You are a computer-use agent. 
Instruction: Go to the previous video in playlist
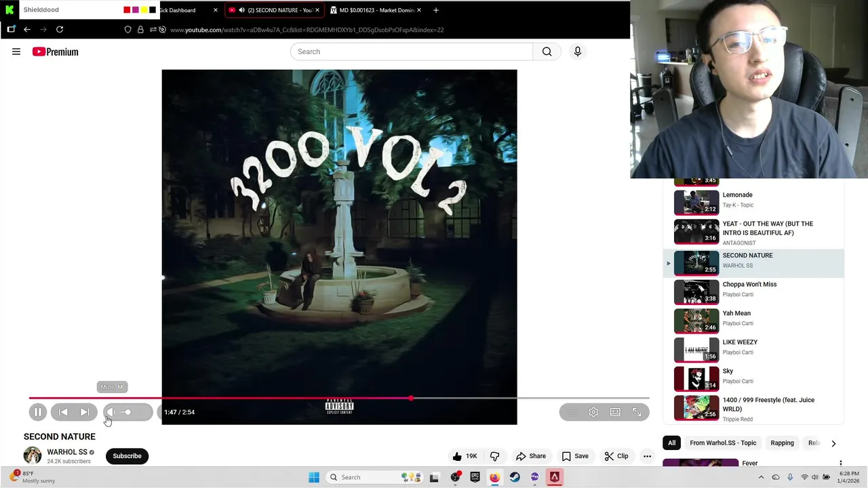[x=63, y=412]
